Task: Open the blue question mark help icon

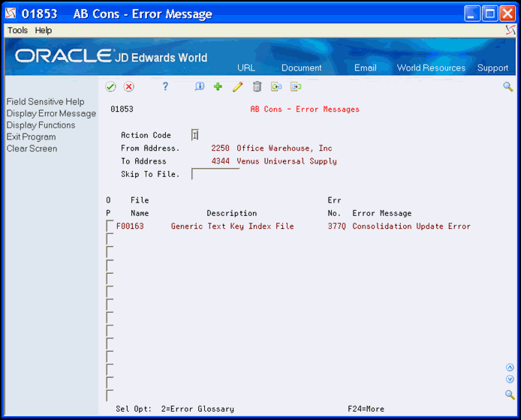Action: coord(165,87)
